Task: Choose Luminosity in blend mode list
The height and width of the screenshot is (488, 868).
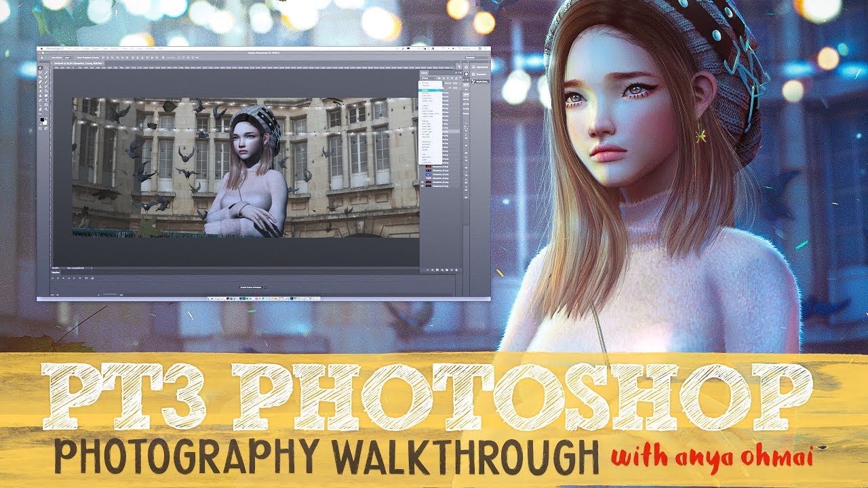Action: pyautogui.click(x=427, y=163)
